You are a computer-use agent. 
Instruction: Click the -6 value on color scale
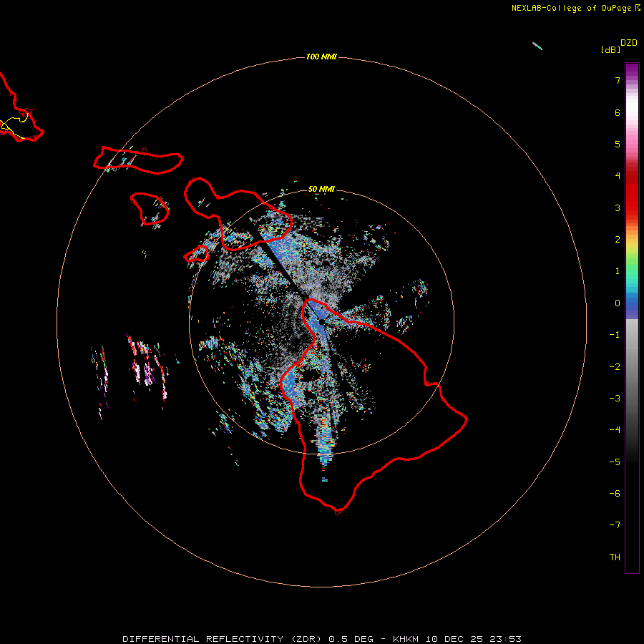coord(615,494)
